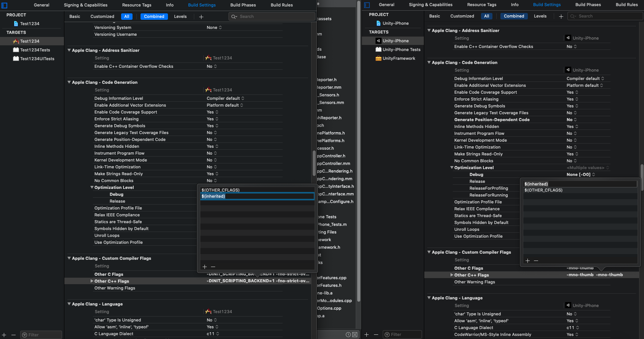The image size is (644, 339).
Task: Collapse Optimization Level row in left window
Action: pyautogui.click(x=92, y=187)
